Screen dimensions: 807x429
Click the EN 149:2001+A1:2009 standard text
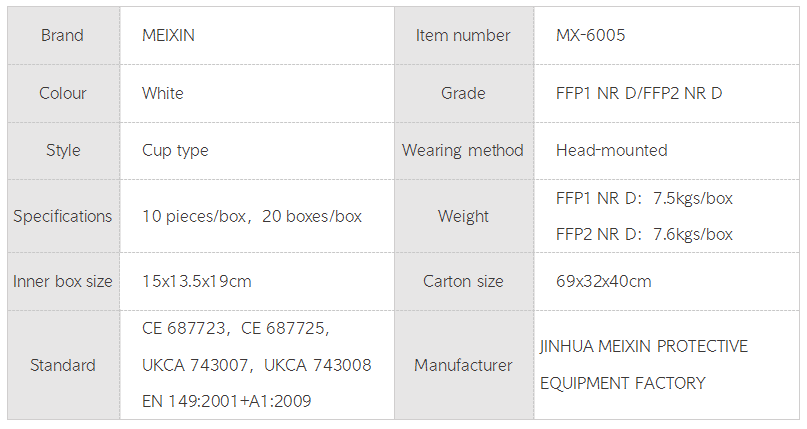[x=227, y=401]
